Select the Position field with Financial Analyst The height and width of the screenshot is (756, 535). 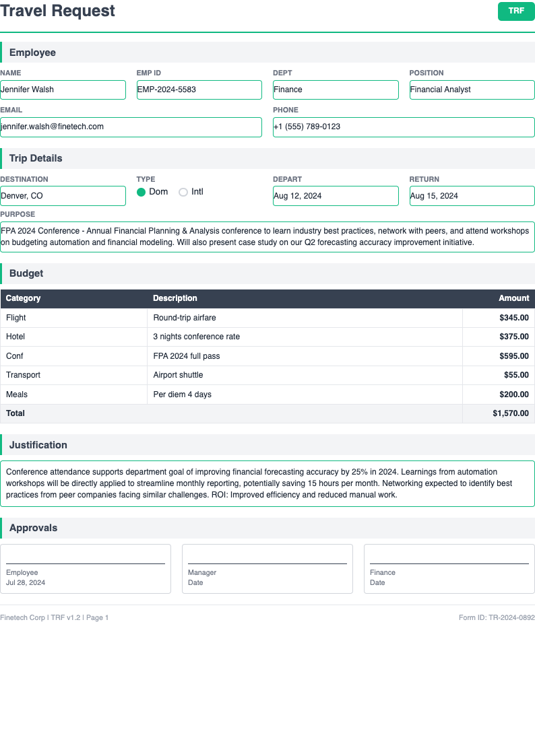[x=472, y=90]
